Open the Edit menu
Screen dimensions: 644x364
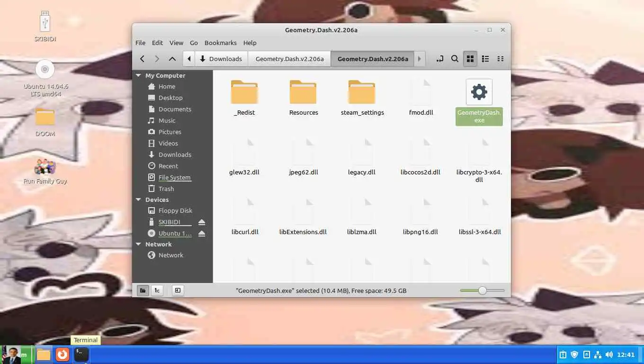tap(157, 43)
